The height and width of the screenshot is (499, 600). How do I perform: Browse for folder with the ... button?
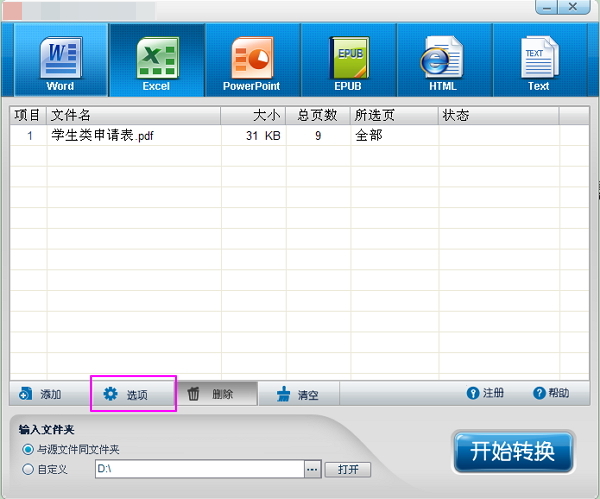(x=313, y=469)
